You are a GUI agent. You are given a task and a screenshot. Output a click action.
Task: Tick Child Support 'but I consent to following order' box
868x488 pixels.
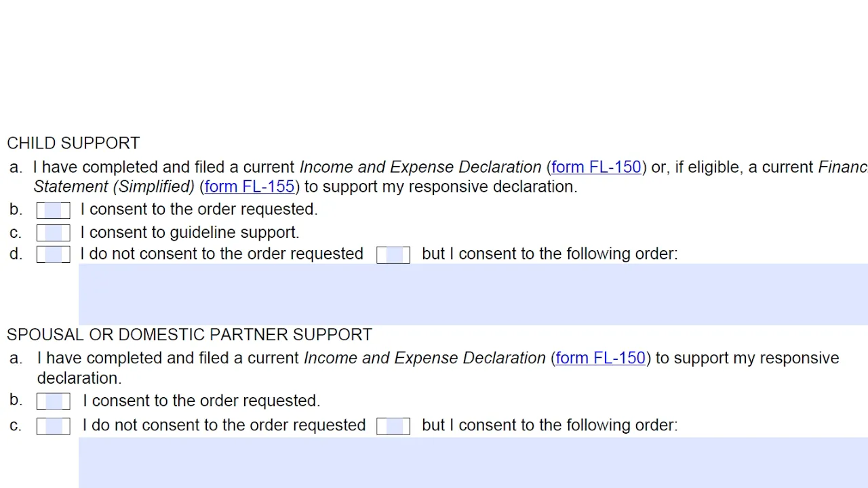[393, 254]
